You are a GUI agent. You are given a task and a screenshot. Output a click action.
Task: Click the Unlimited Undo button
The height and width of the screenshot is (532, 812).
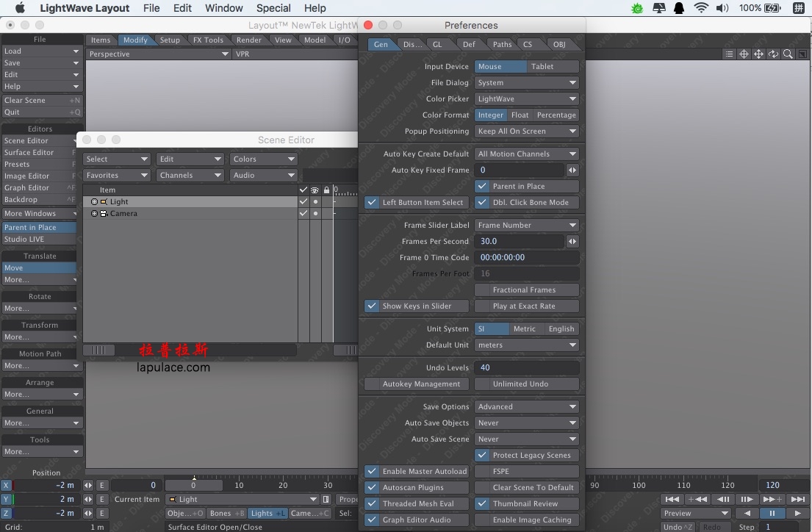(x=527, y=384)
